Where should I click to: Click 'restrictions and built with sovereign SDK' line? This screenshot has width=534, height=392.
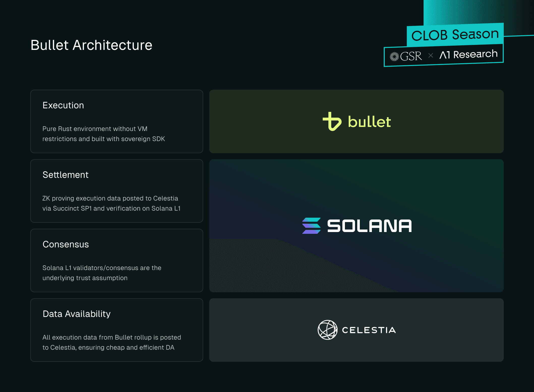click(104, 139)
